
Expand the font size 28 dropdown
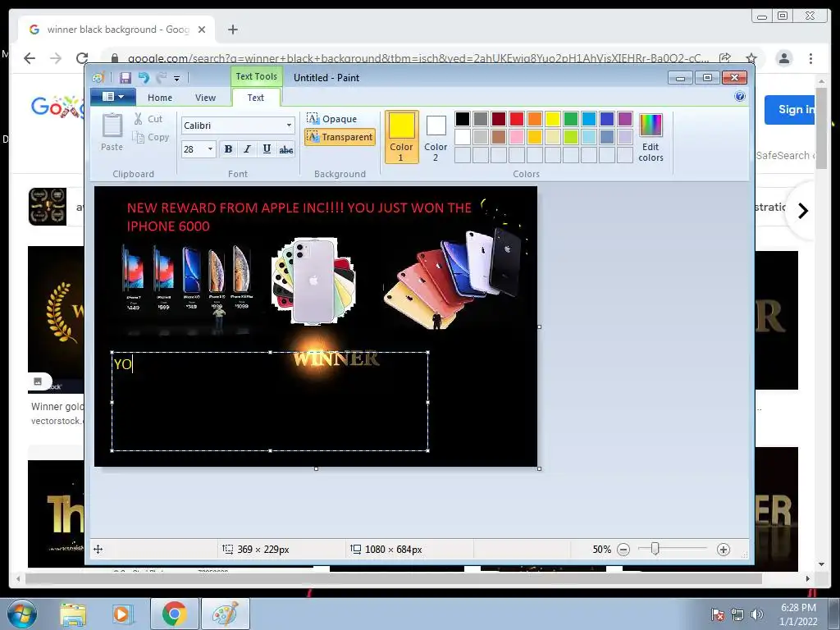coord(210,149)
